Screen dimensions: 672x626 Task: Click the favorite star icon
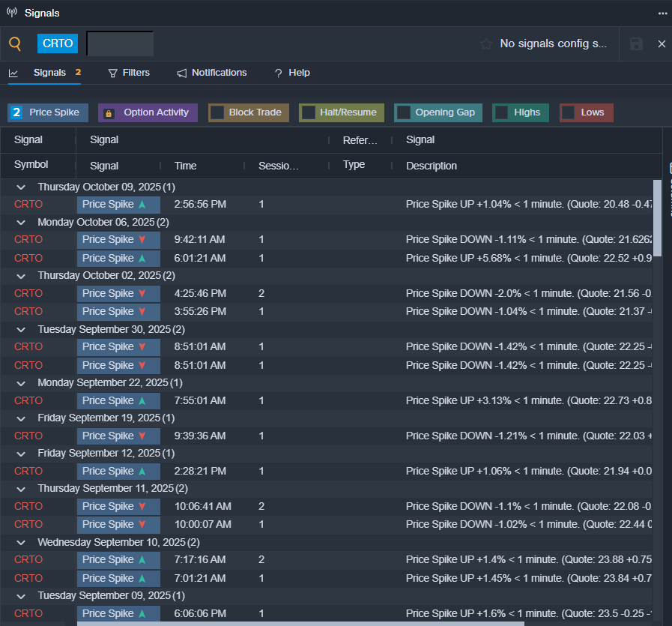pyautogui.click(x=486, y=44)
